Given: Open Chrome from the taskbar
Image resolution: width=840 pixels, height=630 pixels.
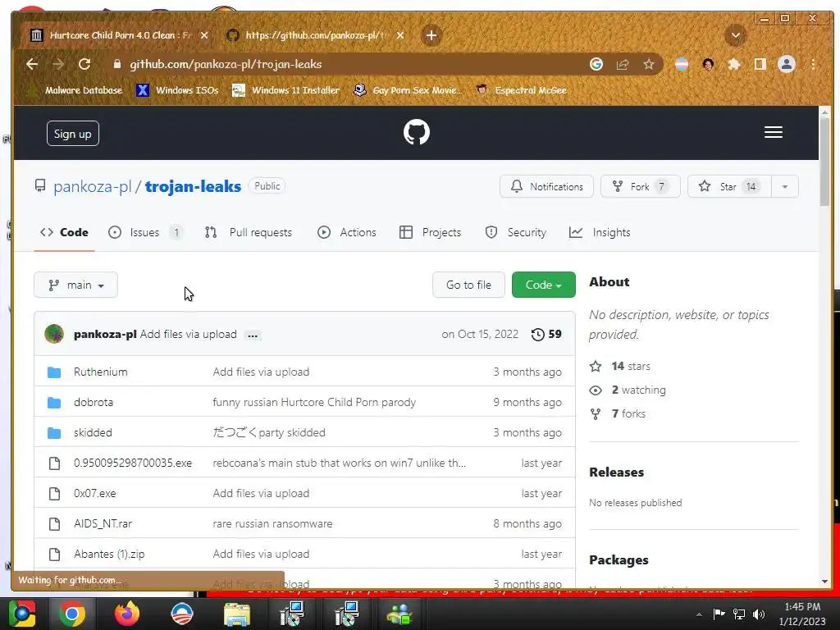Looking at the screenshot, I should [x=72, y=614].
